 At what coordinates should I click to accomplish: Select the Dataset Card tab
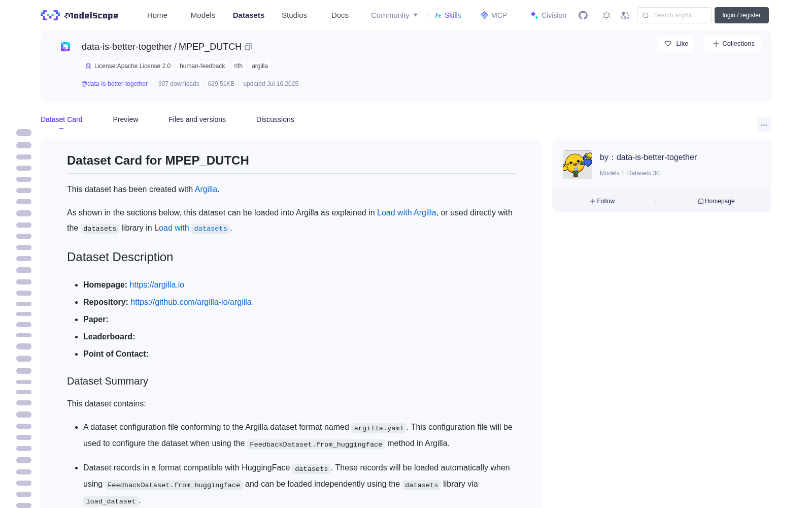click(x=61, y=119)
